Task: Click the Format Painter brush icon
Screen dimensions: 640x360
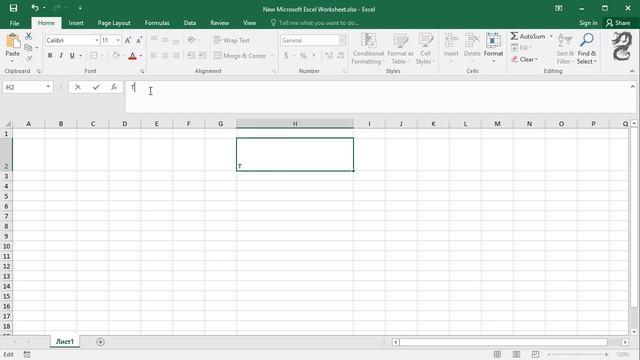Action: (x=28, y=59)
